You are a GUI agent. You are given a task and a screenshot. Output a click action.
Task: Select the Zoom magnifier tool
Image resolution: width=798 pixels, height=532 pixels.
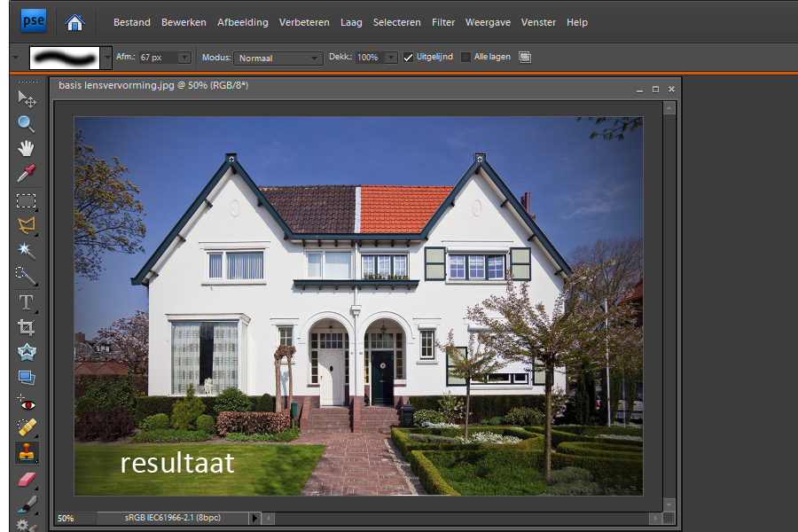tap(27, 123)
